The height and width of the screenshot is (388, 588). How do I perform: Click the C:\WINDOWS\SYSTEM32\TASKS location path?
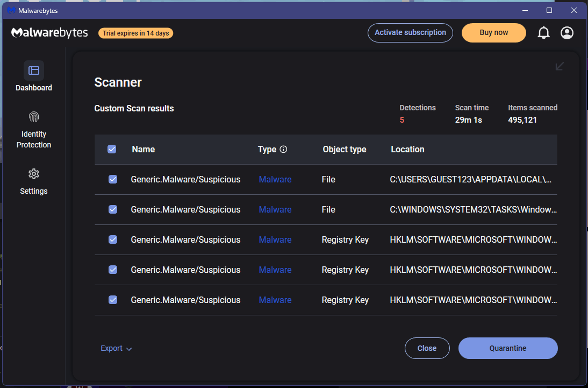tap(474, 209)
